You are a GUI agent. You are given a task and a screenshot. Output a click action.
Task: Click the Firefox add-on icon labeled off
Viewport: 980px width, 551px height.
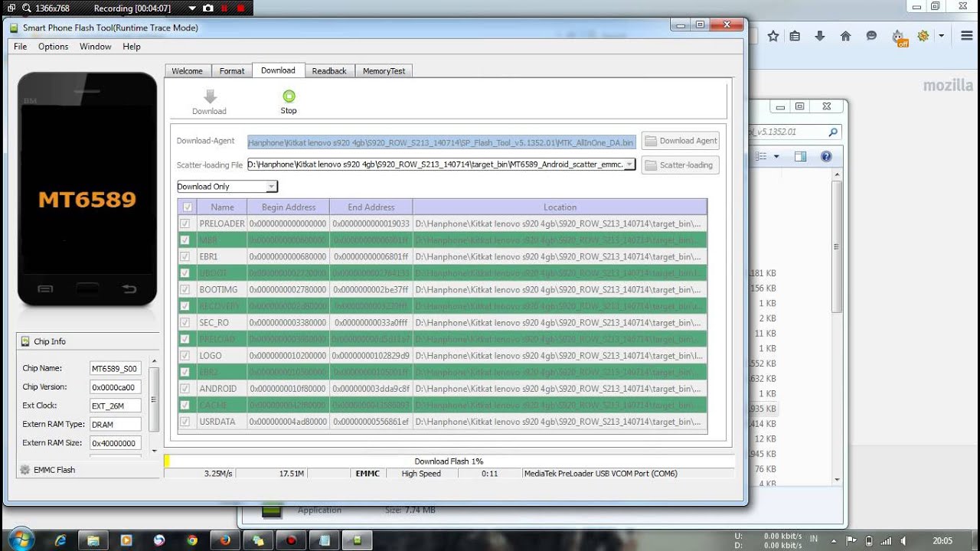pos(900,37)
